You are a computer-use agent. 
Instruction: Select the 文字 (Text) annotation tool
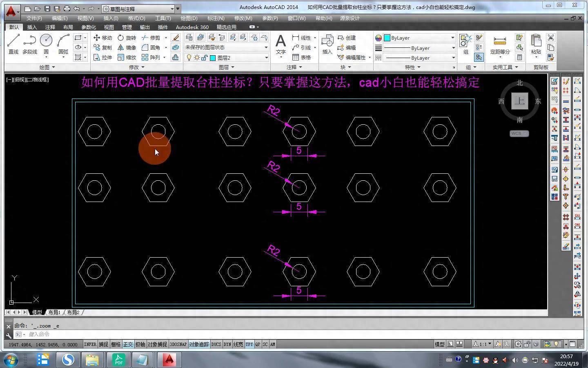281,44
